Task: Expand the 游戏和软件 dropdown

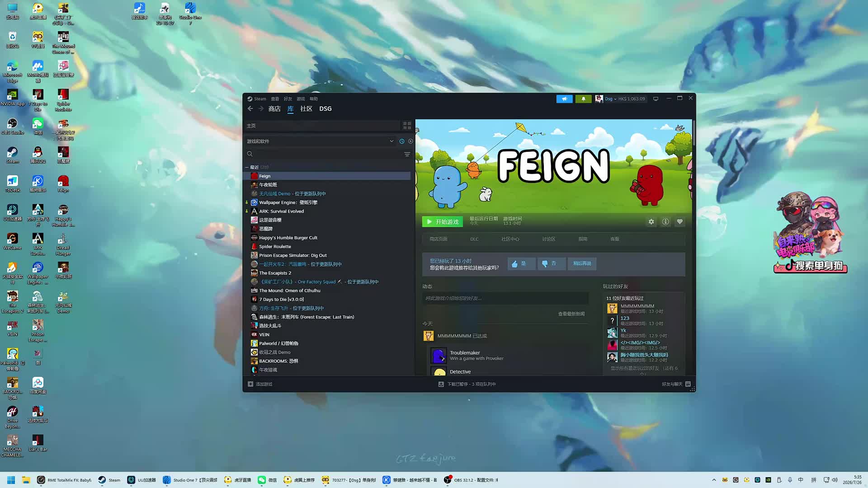Action: point(392,141)
